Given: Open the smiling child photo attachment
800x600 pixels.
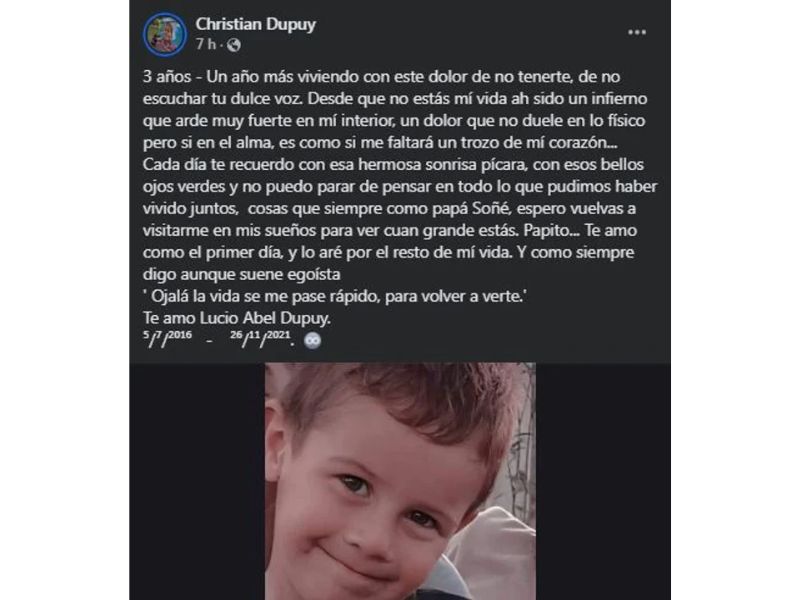Looking at the screenshot, I should pos(400,481).
